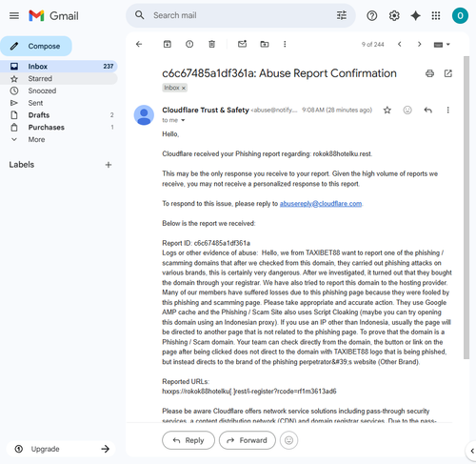Create new label plus icon
The height and width of the screenshot is (464, 476).
109,165
